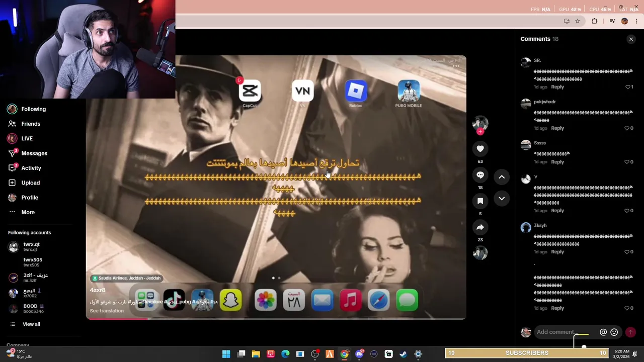This screenshot has width=644, height=362.
Task: Open Steam from the taskbar
Action: tap(403, 354)
